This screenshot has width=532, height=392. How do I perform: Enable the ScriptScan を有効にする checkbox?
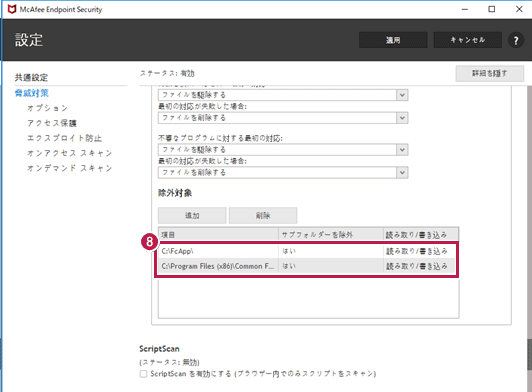tap(143, 374)
